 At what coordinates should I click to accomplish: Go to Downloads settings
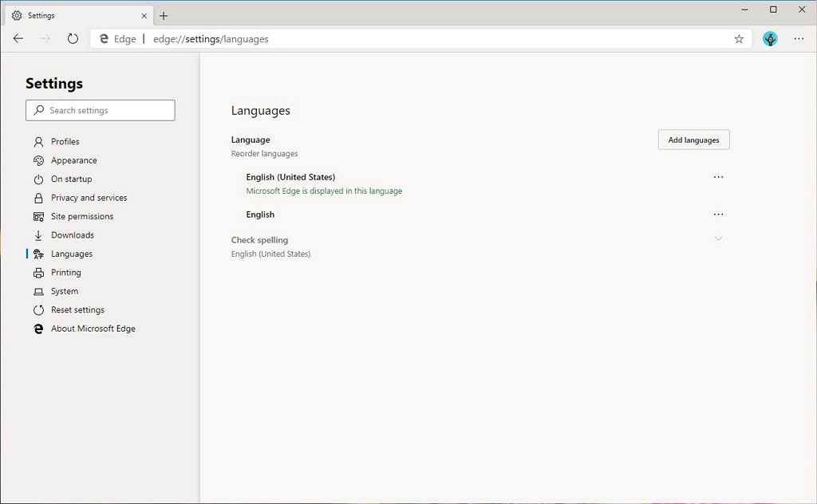click(x=73, y=235)
